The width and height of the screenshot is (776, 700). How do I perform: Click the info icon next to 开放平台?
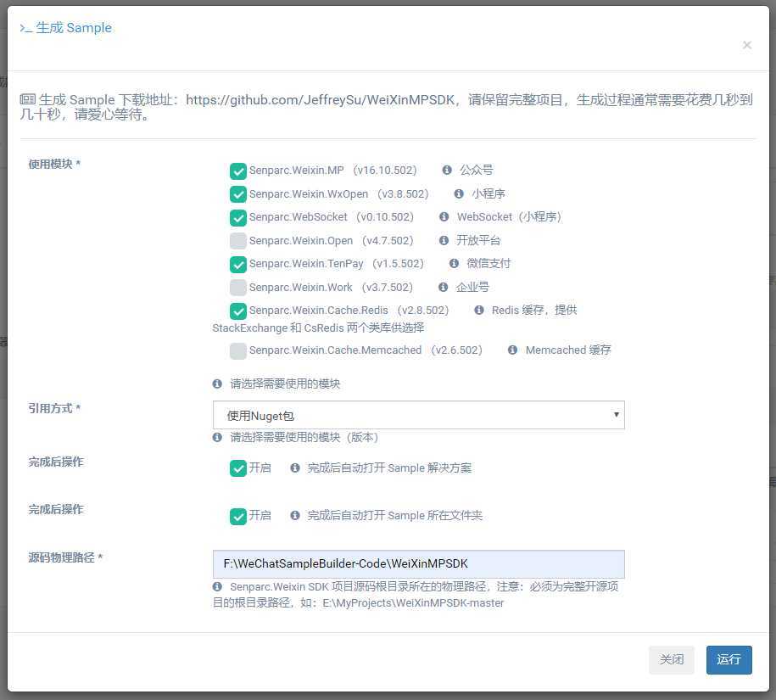click(x=444, y=240)
